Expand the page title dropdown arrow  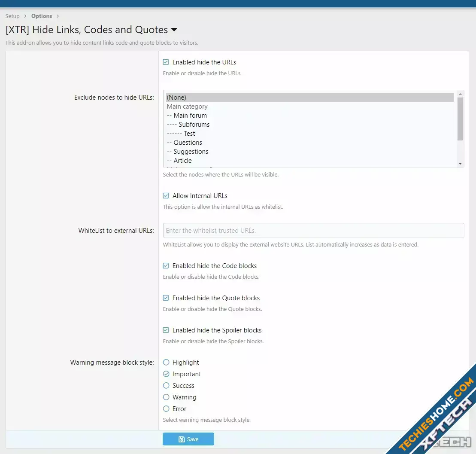point(174,30)
